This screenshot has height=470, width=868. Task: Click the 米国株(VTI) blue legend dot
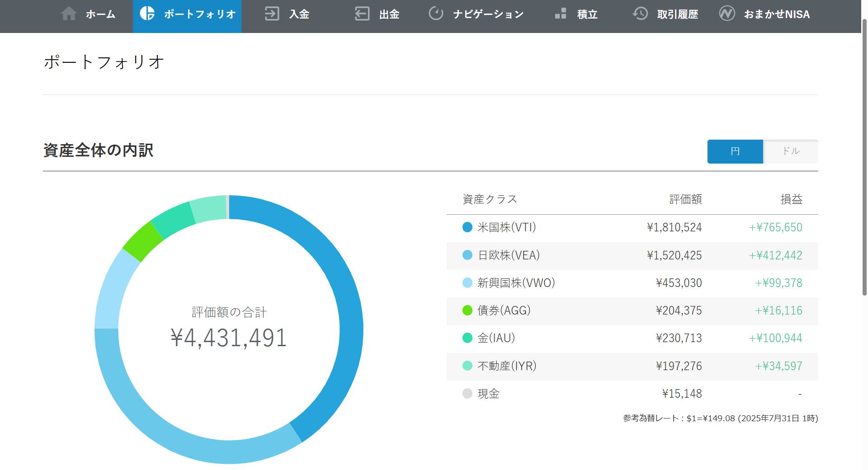click(x=467, y=227)
